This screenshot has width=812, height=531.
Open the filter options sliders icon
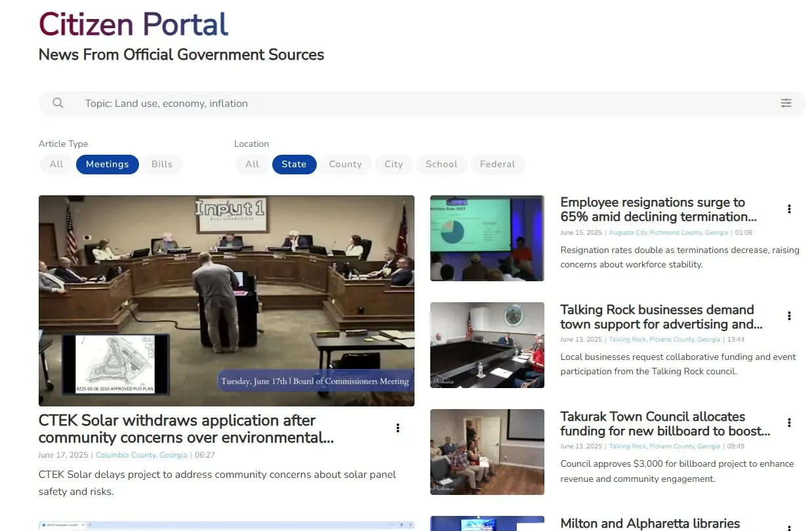(786, 103)
